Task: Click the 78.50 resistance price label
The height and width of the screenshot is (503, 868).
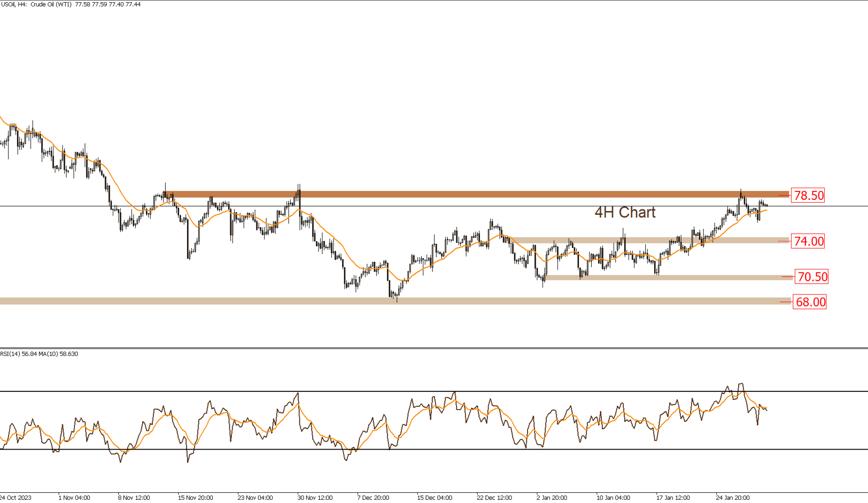Action: 808,196
